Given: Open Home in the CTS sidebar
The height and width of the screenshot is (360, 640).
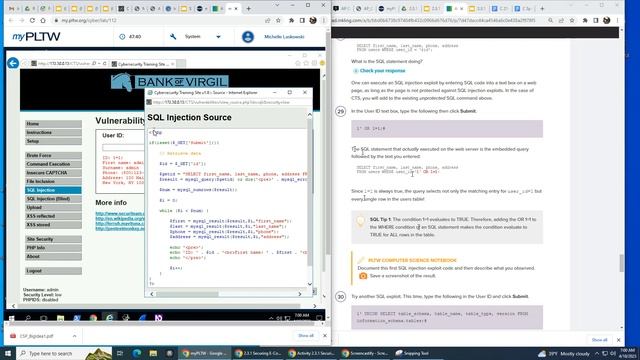Looking at the screenshot, I should (53, 124).
